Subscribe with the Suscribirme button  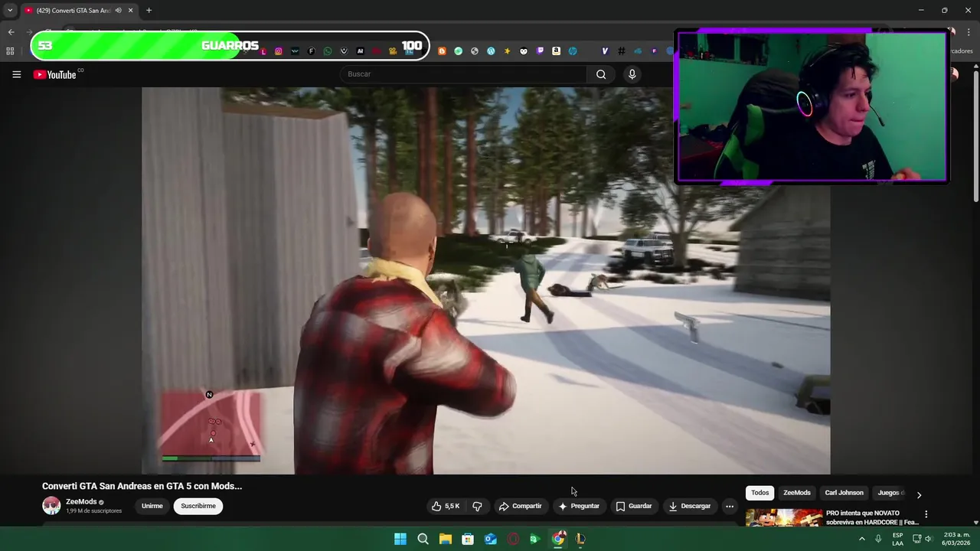pos(198,506)
